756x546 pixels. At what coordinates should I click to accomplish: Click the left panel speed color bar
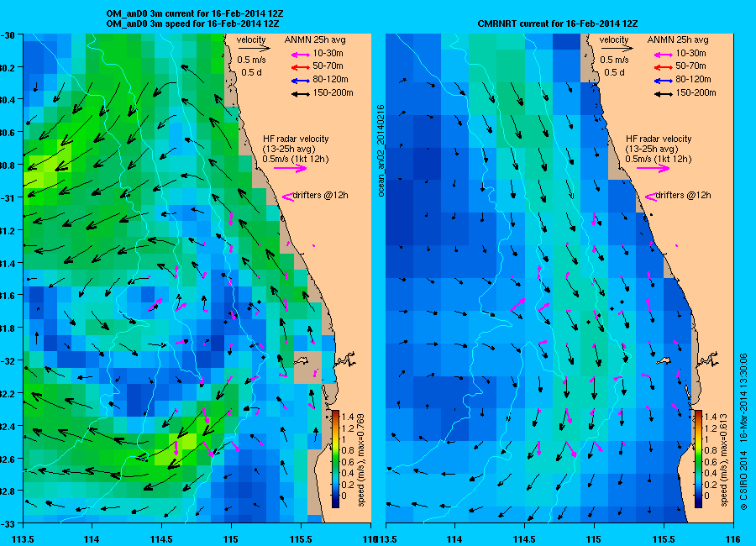(335, 459)
